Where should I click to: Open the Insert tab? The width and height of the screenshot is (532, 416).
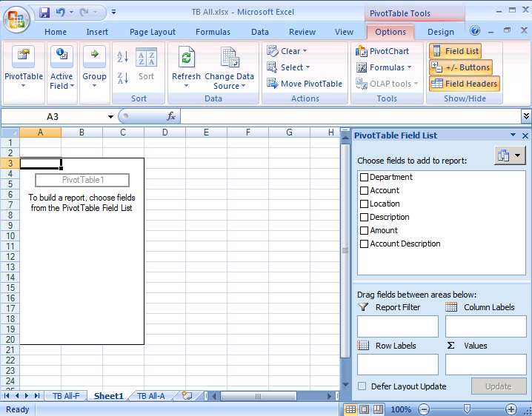tap(97, 32)
